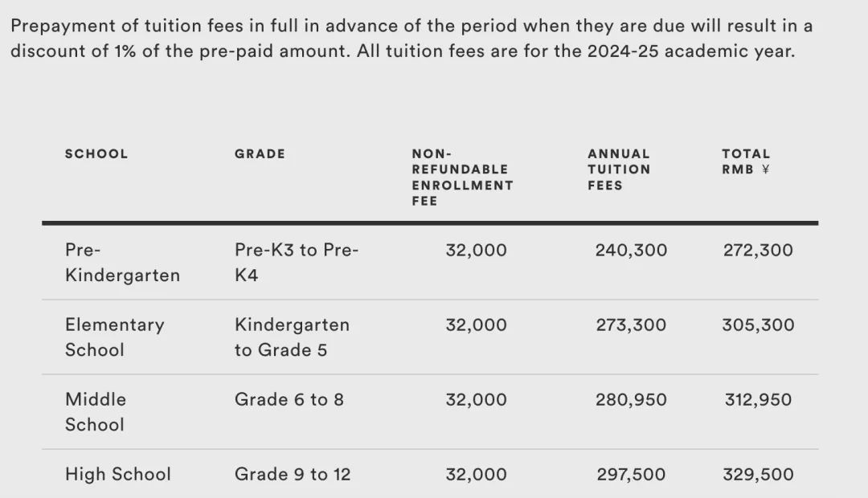
Task: Click the Grade 9 to 12 cell
Action: pyautogui.click(x=293, y=474)
